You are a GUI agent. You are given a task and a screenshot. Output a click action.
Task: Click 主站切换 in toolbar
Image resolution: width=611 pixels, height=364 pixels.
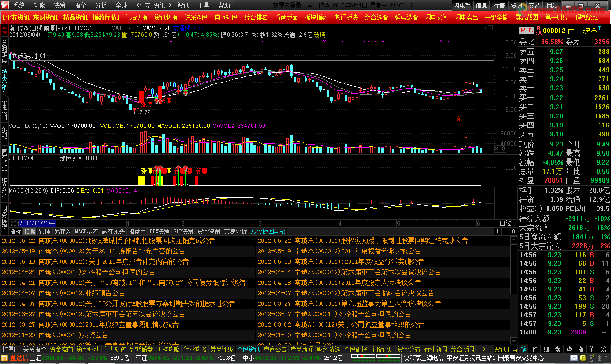coord(136,17)
